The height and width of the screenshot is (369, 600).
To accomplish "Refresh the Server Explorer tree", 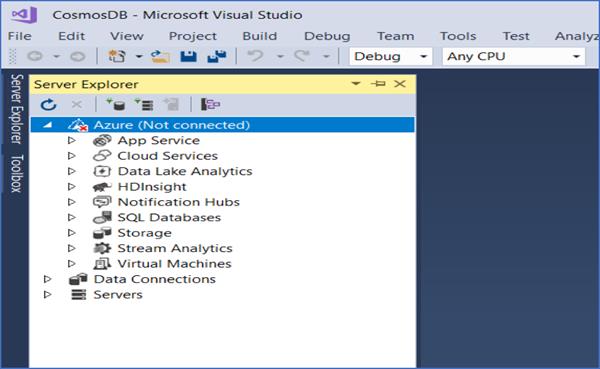I will coord(49,104).
